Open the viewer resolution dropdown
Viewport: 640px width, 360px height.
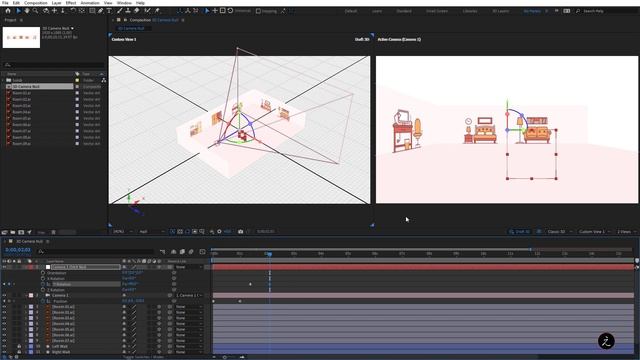pyautogui.click(x=151, y=231)
